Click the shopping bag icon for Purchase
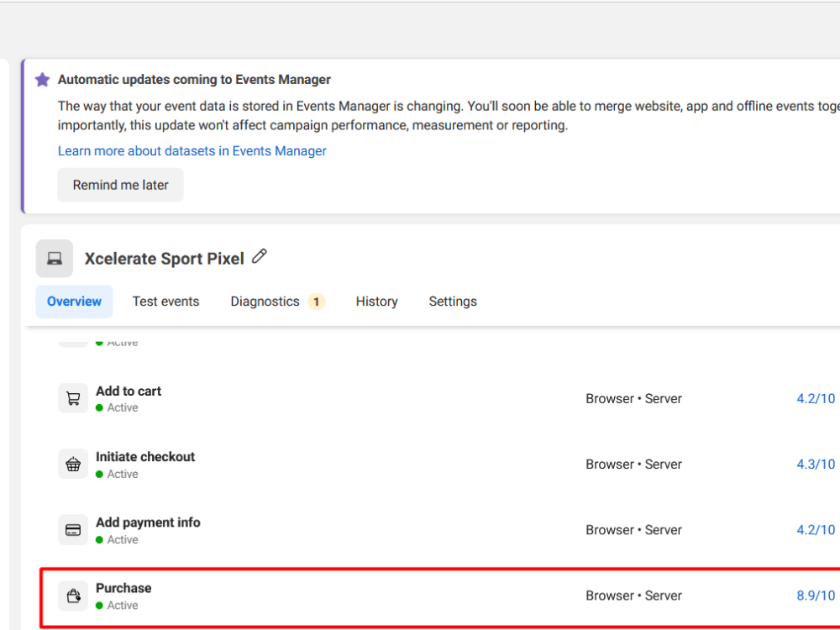Image resolution: width=840 pixels, height=630 pixels. coord(73,595)
